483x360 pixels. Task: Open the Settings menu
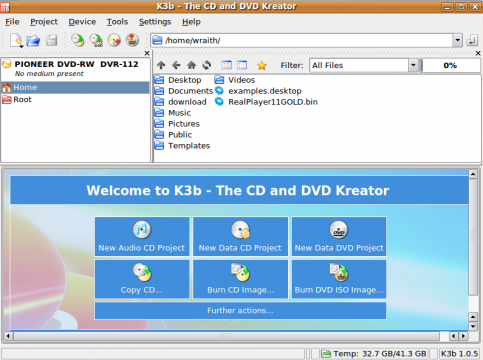point(155,22)
